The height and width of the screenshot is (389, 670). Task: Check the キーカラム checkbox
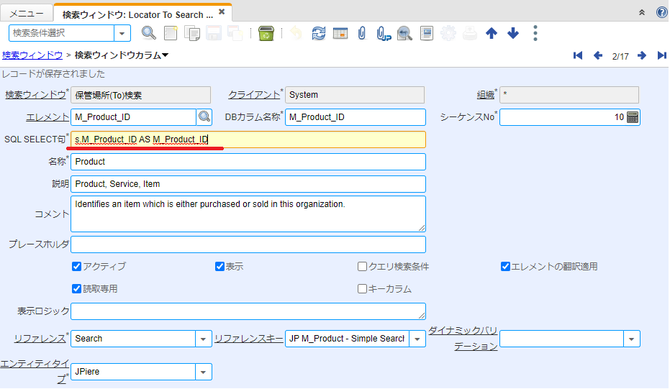click(x=362, y=289)
